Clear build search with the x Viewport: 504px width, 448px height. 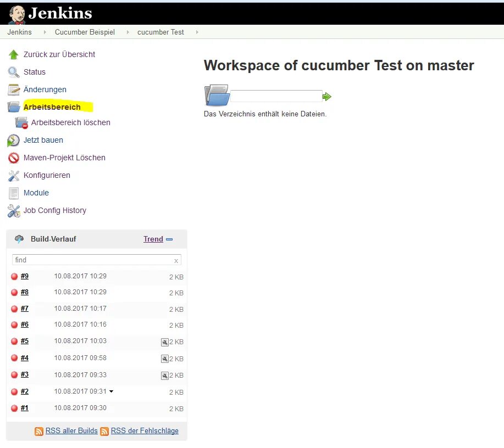coord(176,261)
